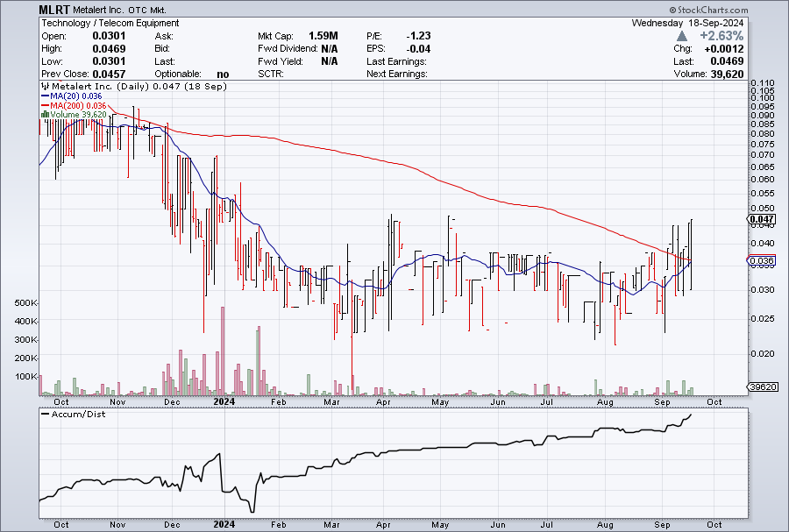Click the Open value 0.0301
Image resolution: width=789 pixels, height=532 pixels.
110,36
